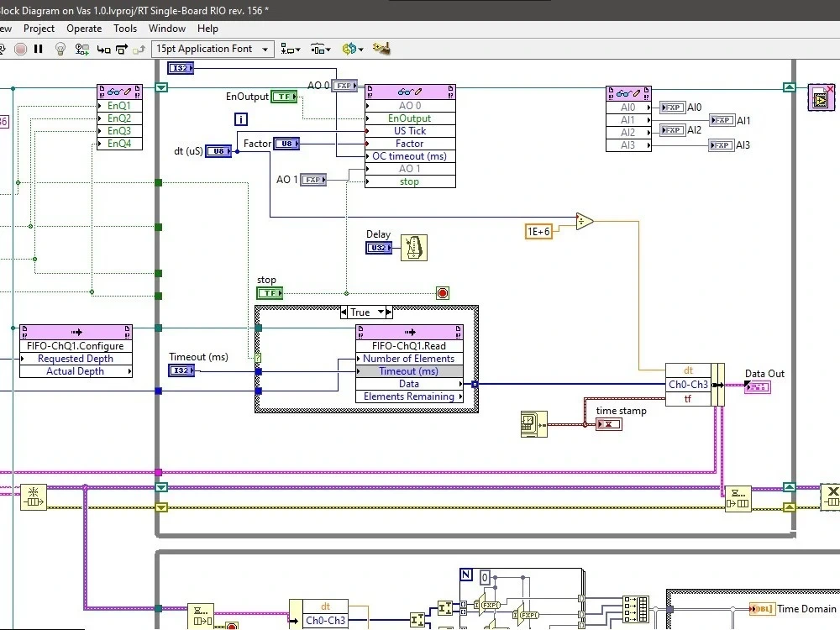This screenshot has width=840, height=630.
Task: Pause execution using the toolbar pause icon
Action: pos(38,48)
